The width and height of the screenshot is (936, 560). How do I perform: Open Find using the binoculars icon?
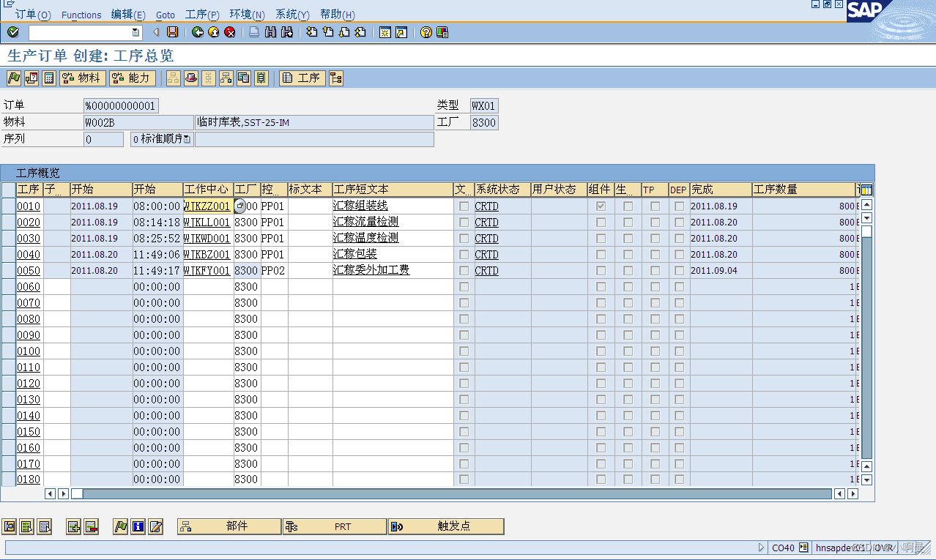(x=270, y=32)
